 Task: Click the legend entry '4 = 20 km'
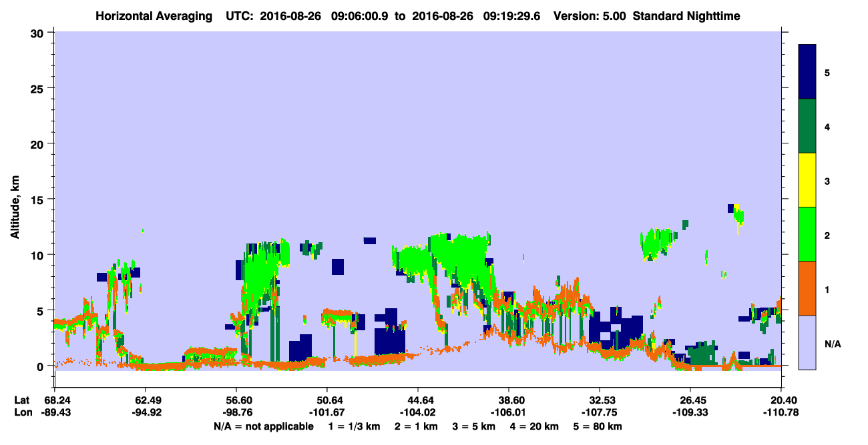[x=535, y=426]
